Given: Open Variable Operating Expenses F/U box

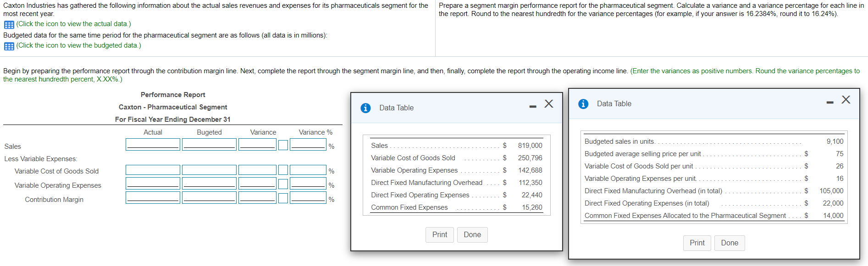Looking at the screenshot, I should coord(283,184).
